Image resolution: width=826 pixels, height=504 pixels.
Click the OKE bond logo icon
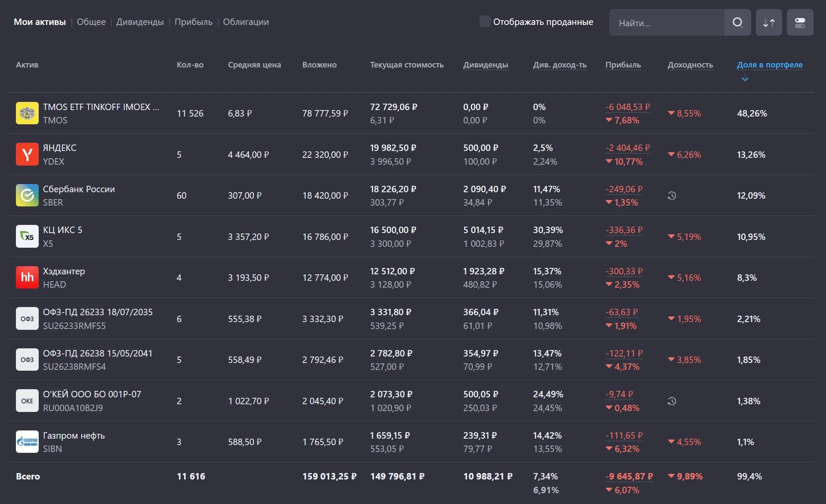pos(27,401)
